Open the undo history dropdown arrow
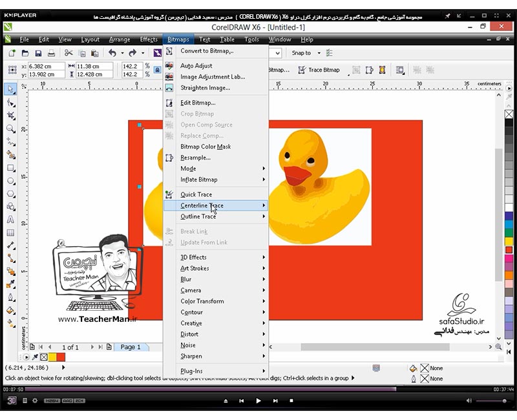 [x=122, y=53]
